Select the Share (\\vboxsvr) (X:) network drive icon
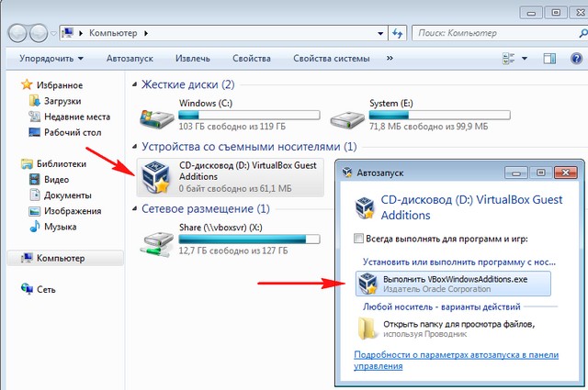 [x=157, y=244]
